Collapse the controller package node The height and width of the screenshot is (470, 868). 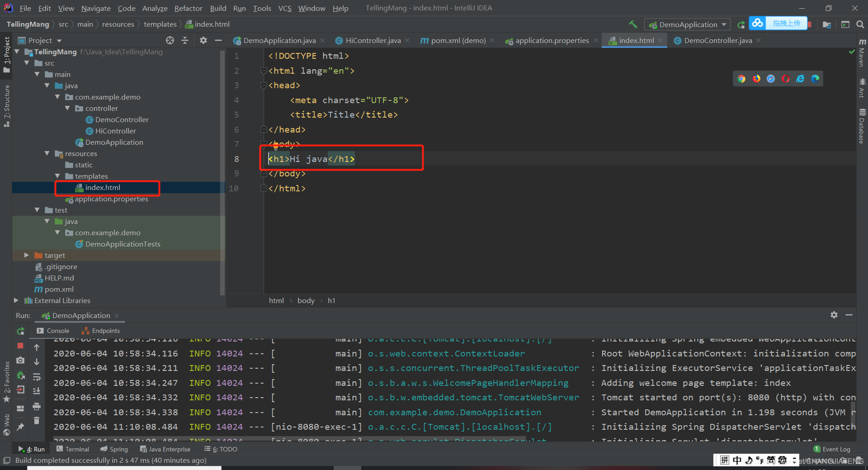coord(67,108)
